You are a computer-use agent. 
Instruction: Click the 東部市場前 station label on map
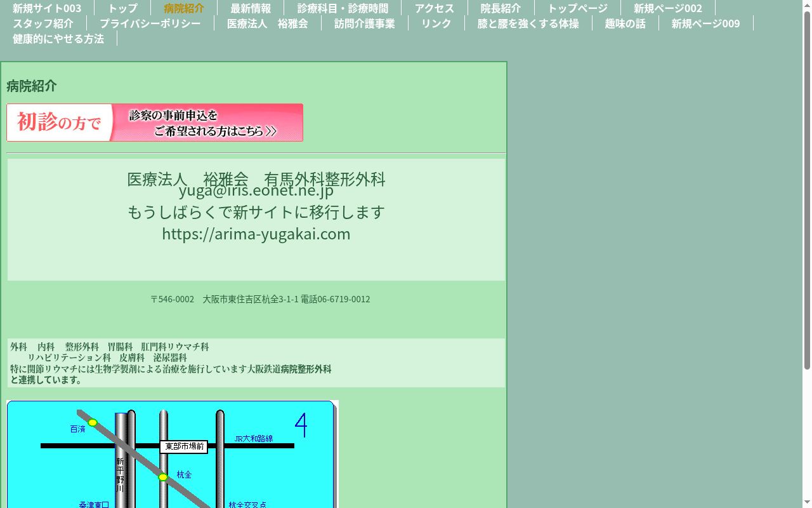(x=184, y=447)
